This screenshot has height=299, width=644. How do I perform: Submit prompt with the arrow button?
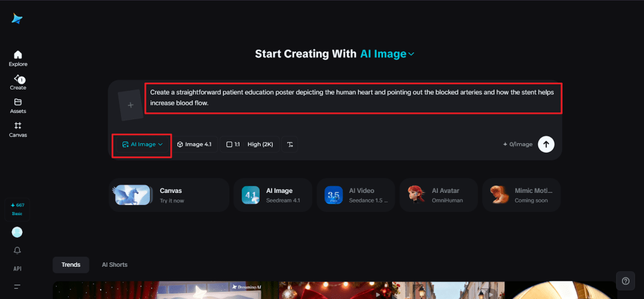(546, 144)
